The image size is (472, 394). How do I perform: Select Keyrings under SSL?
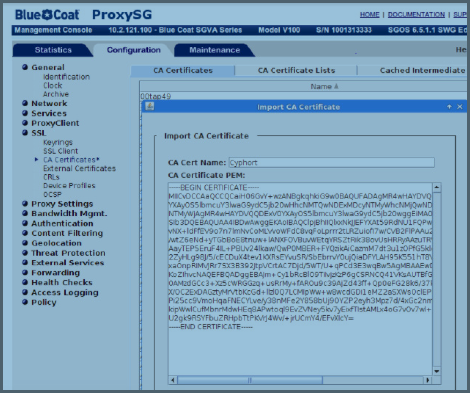[58, 142]
